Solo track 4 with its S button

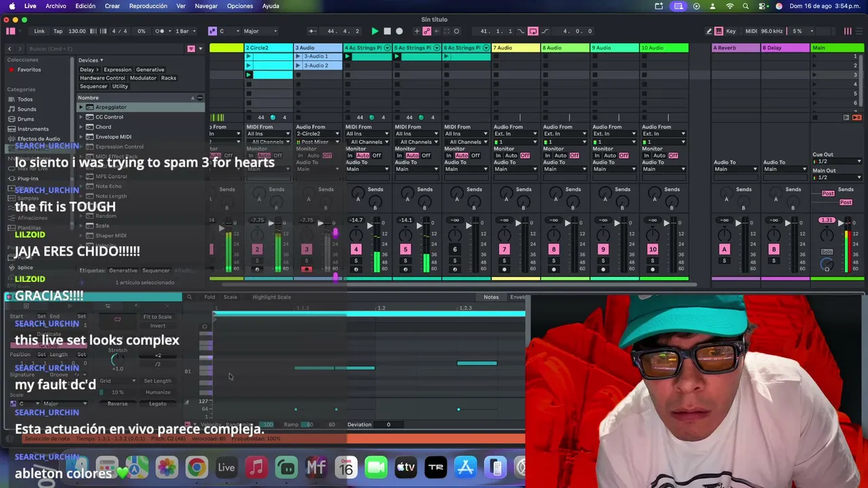355,260
